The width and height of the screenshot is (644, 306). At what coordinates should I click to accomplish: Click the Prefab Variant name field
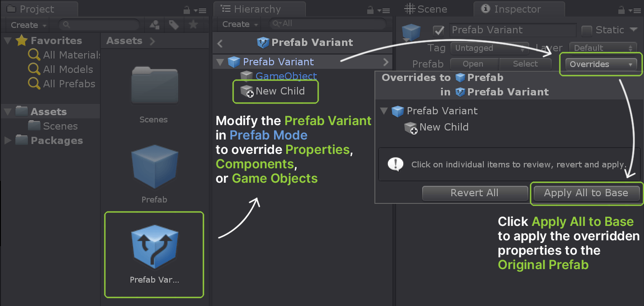tap(513, 30)
